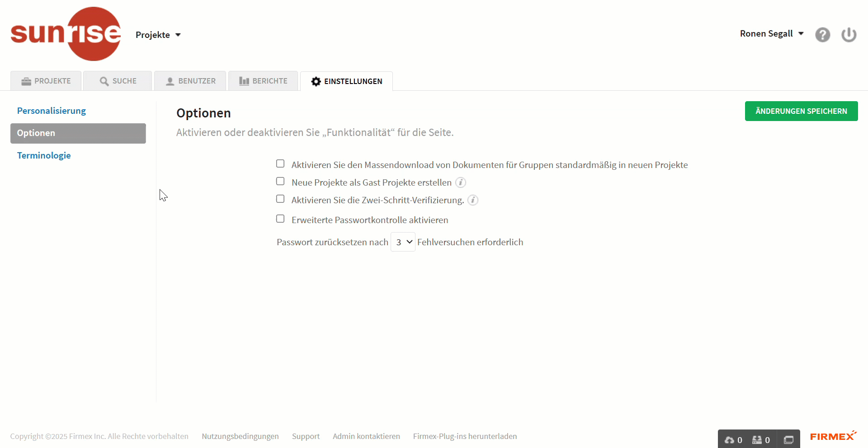This screenshot has width=868, height=448.
Task: Enable Massendownload von Dokumenten checkbox
Action: pyautogui.click(x=280, y=163)
